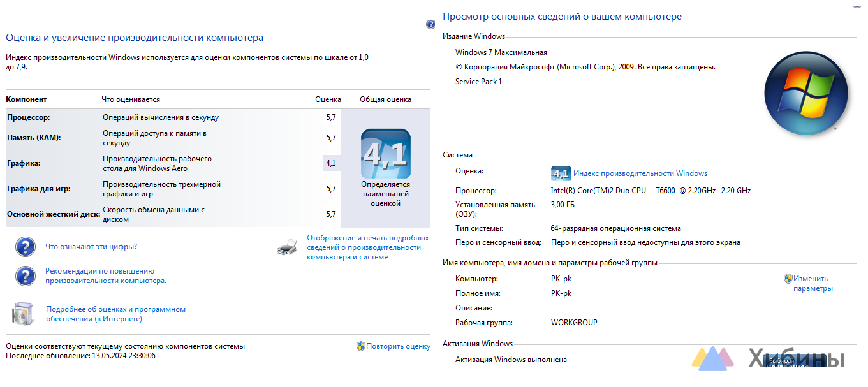This screenshot has width=868, height=387.
Task: Click the printer icon for detailed performance info
Action: tap(288, 247)
